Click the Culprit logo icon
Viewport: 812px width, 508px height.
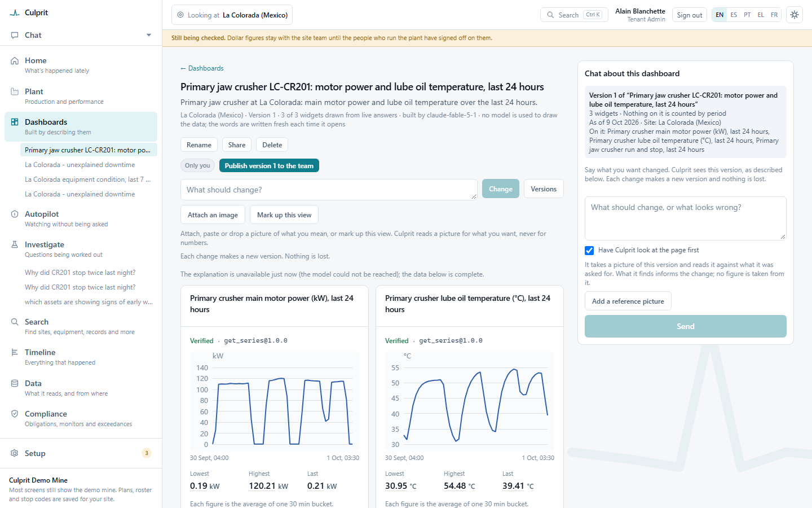click(x=15, y=12)
